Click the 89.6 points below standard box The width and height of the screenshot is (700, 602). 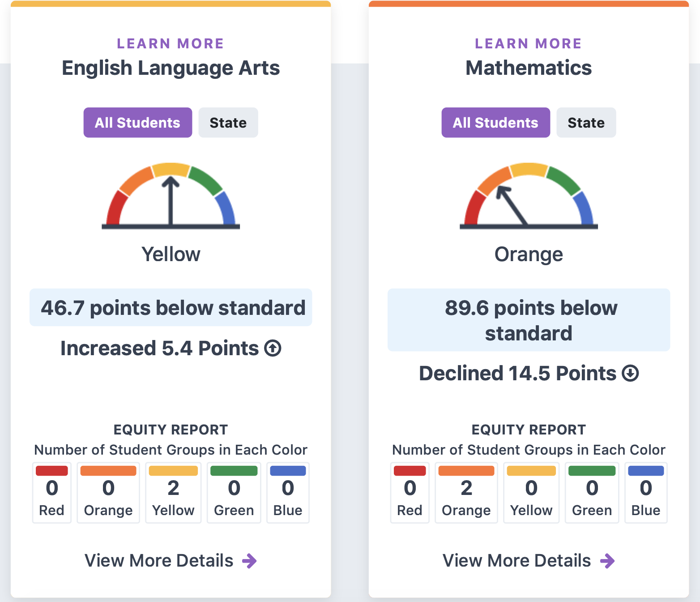[529, 320]
